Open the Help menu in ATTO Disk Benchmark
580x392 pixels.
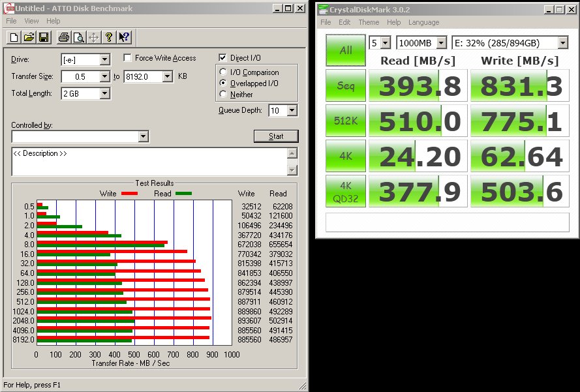53,21
